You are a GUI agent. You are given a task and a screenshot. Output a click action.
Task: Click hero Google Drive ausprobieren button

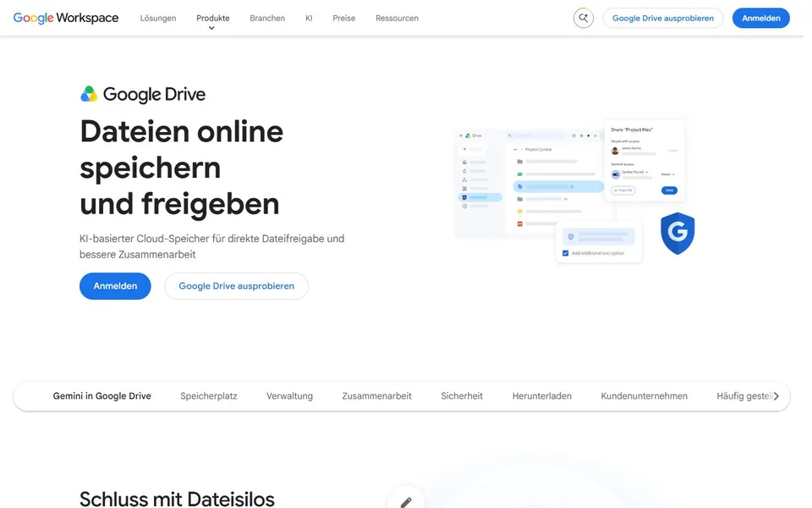pyautogui.click(x=236, y=286)
